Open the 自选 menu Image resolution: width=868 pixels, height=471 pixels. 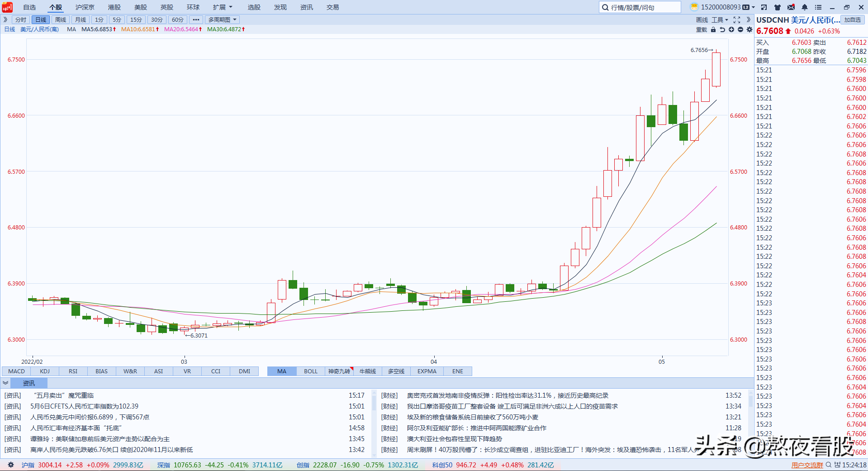point(29,7)
